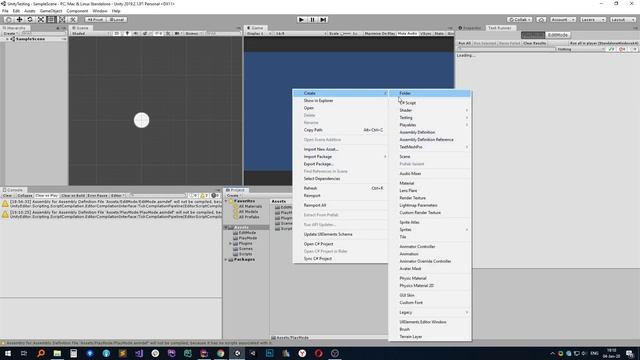640x360 pixels.
Task: Open the cloud services icon
Action: click(x=541, y=20)
